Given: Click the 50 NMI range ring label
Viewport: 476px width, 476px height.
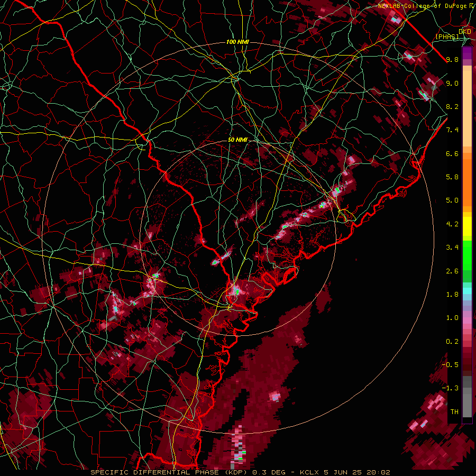Looking at the screenshot, I should 237,140.
